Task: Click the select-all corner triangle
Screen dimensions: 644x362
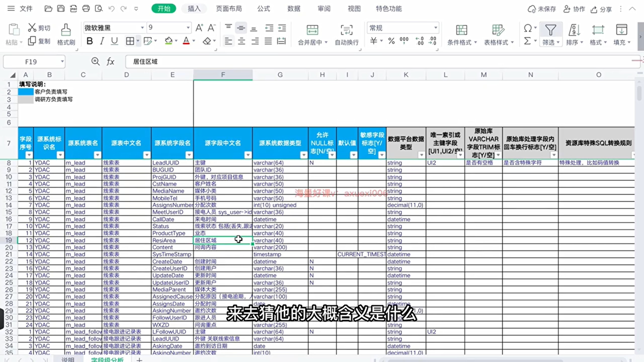Action: point(13,75)
